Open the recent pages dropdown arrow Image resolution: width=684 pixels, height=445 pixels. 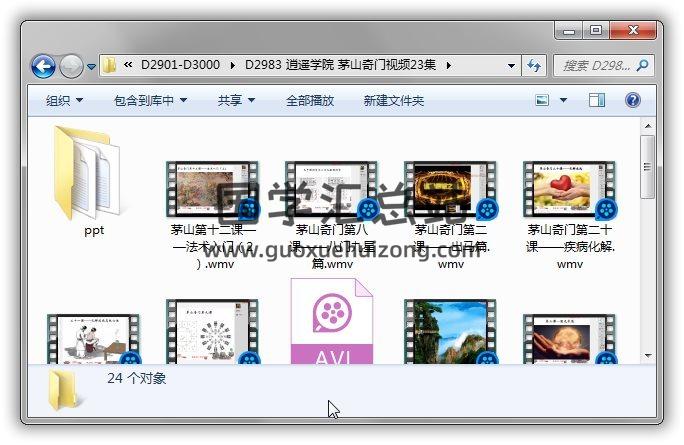[91, 67]
